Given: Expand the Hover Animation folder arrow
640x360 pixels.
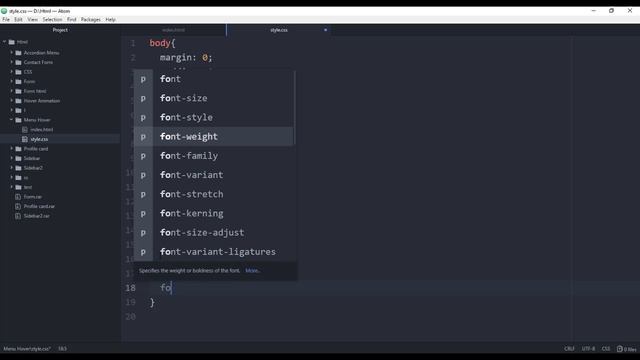Looking at the screenshot, I should click(x=11, y=100).
